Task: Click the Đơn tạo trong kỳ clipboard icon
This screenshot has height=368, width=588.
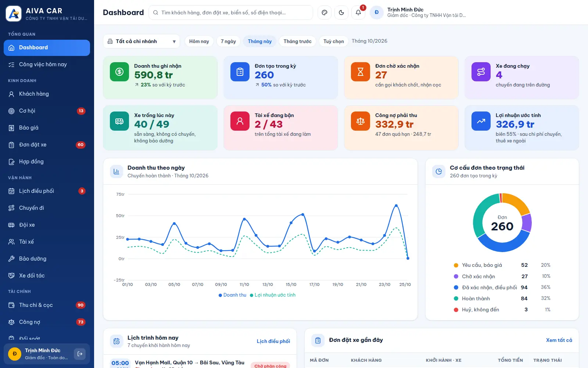Action: click(x=240, y=72)
